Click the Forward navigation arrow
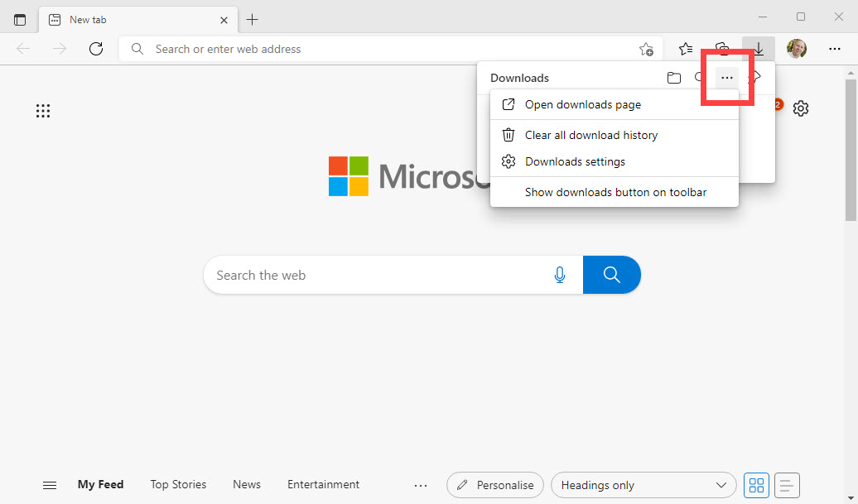Screen dimensions: 858x504 pos(59,49)
